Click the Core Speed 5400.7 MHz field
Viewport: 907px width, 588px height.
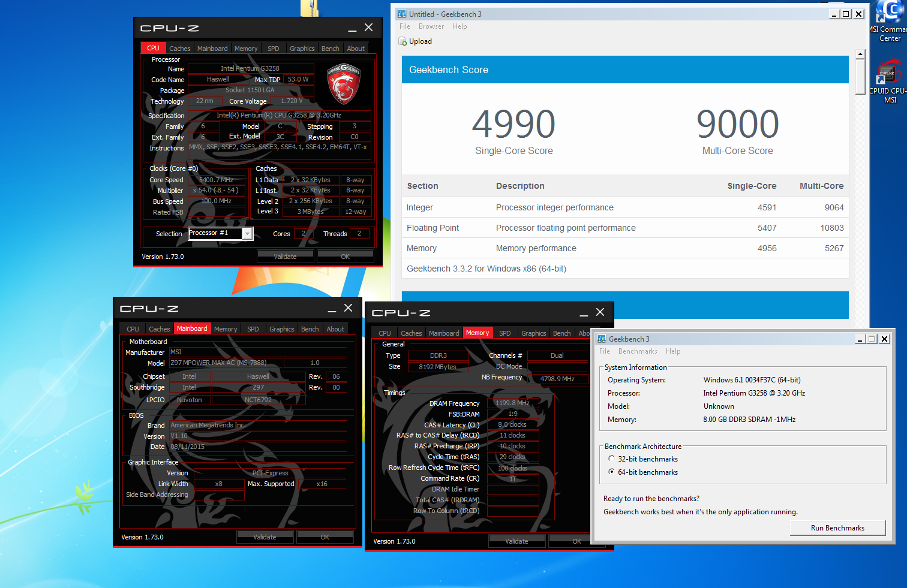[216, 180]
